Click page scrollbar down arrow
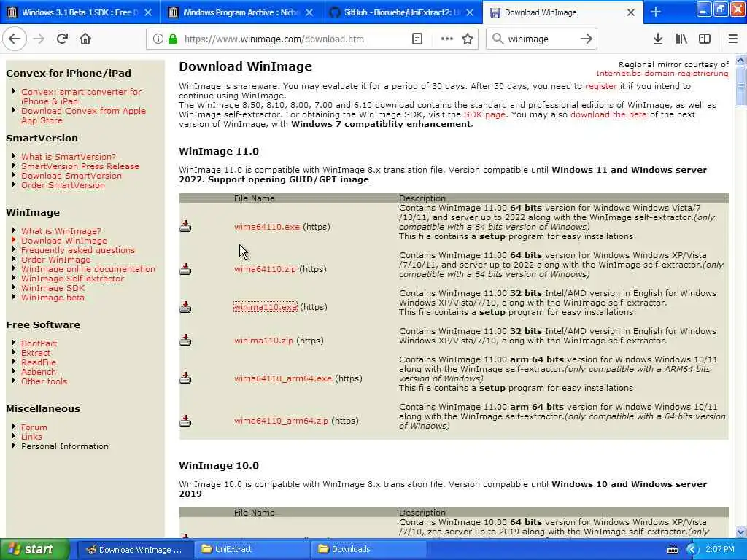 [740, 532]
